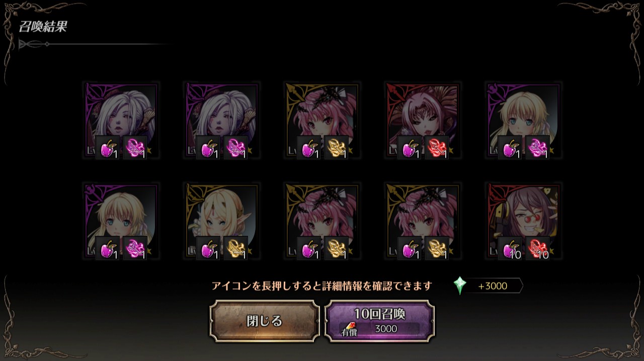Click the gold butterfly icon on the top-row pink-haired portrait
This screenshot has height=361, width=644.
pyautogui.click(x=336, y=148)
